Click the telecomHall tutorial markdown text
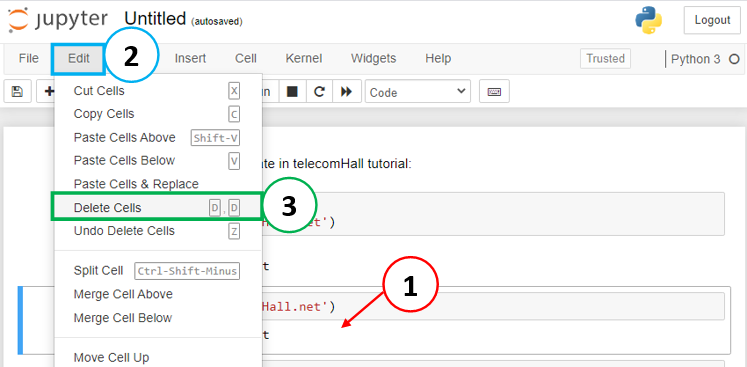The image size is (747, 367). (x=335, y=164)
